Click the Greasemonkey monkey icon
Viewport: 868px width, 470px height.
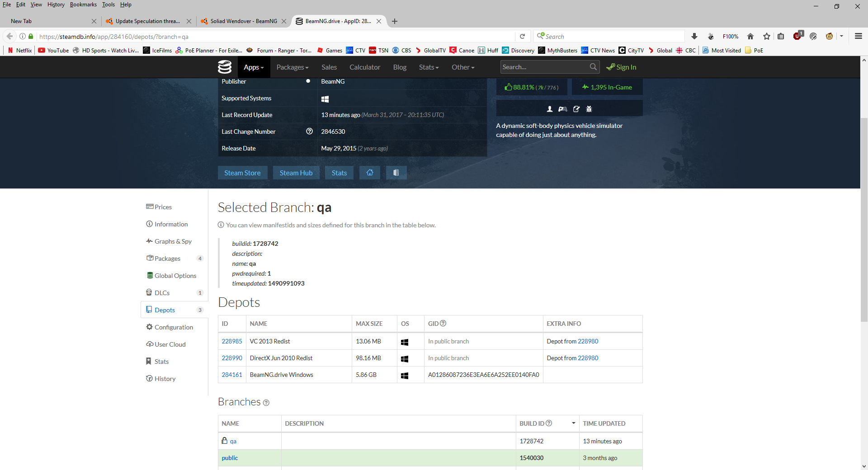point(829,36)
